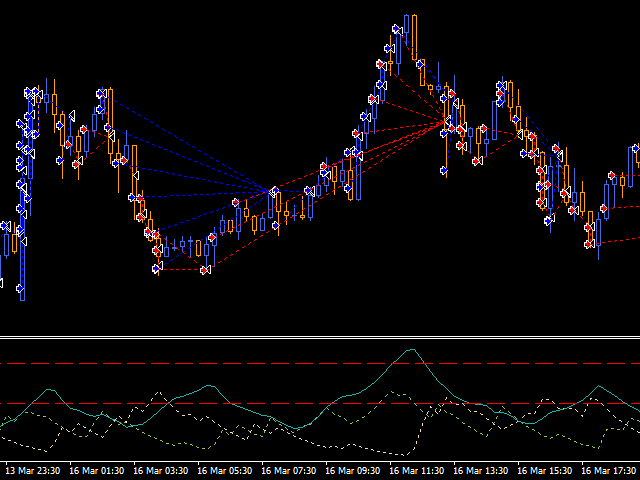Click the 16 Mar 05:30 time label
The height and width of the screenshot is (480, 640).
tap(225, 470)
